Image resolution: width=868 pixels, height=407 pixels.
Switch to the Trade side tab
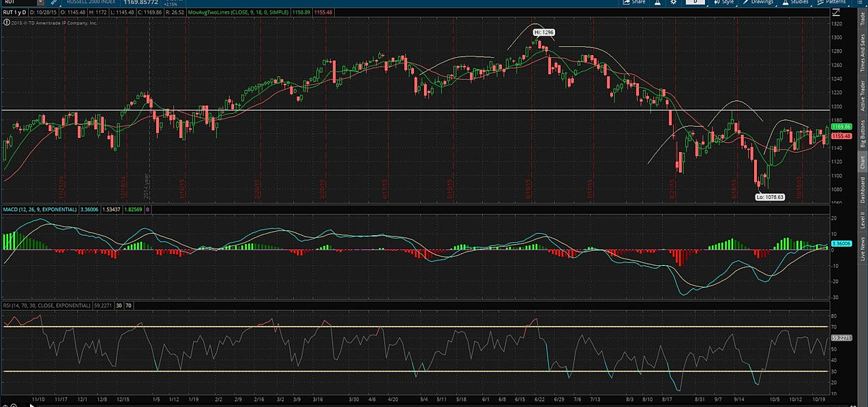pyautogui.click(x=862, y=19)
